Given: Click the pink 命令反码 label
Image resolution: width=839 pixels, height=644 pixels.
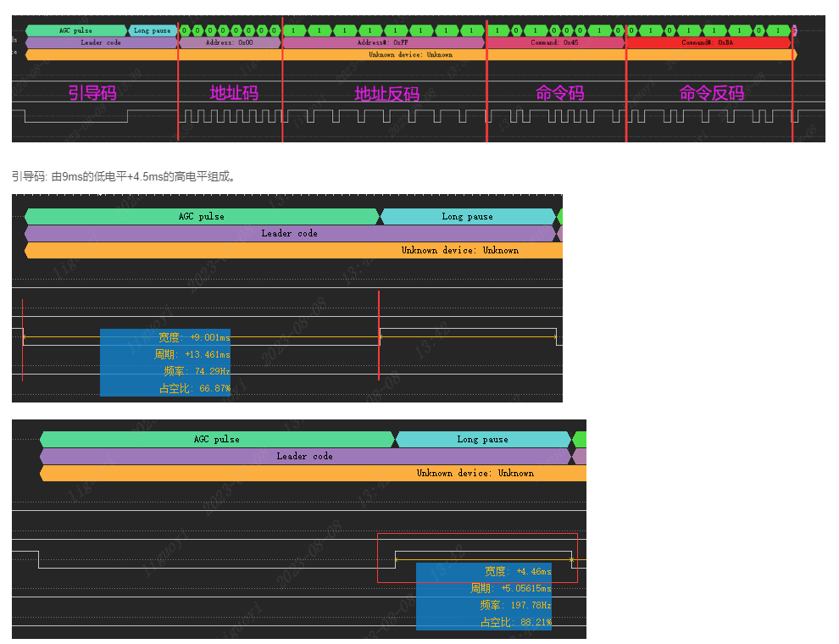Looking at the screenshot, I should [712, 92].
